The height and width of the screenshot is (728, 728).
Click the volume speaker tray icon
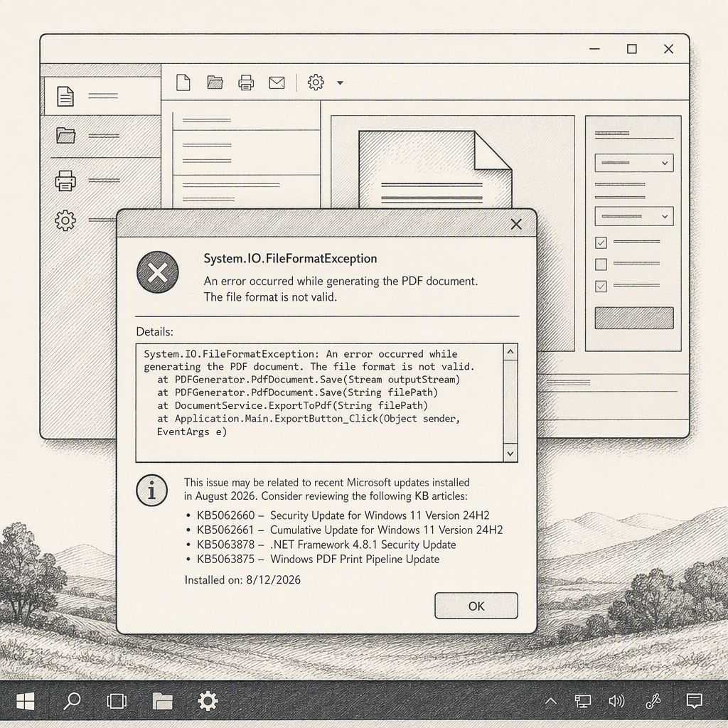pos(616,701)
